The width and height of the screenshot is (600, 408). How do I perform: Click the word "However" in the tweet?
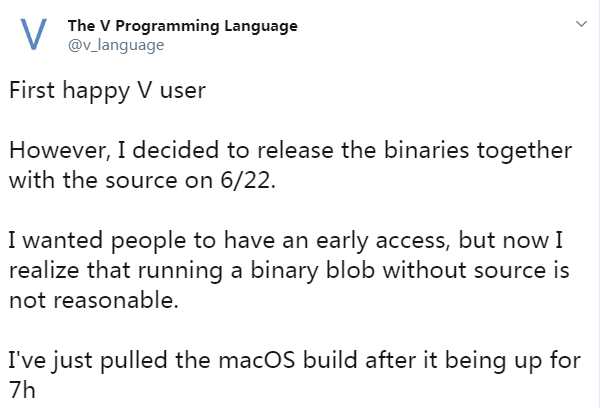(50, 151)
